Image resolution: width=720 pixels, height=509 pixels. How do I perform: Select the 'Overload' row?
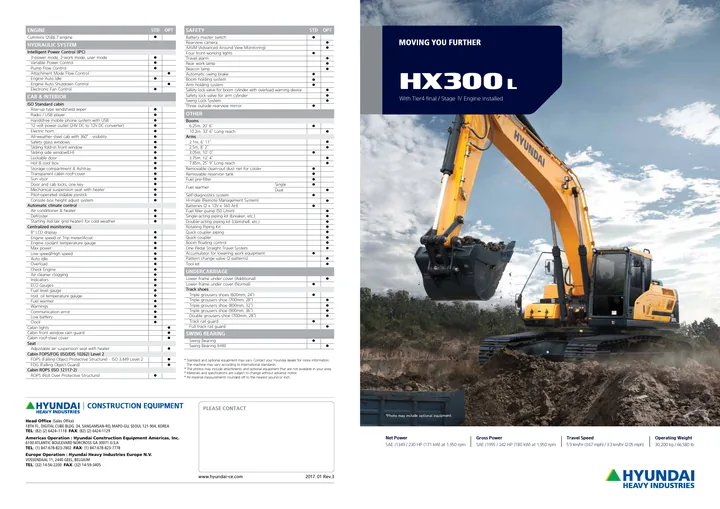pyautogui.click(x=101, y=264)
